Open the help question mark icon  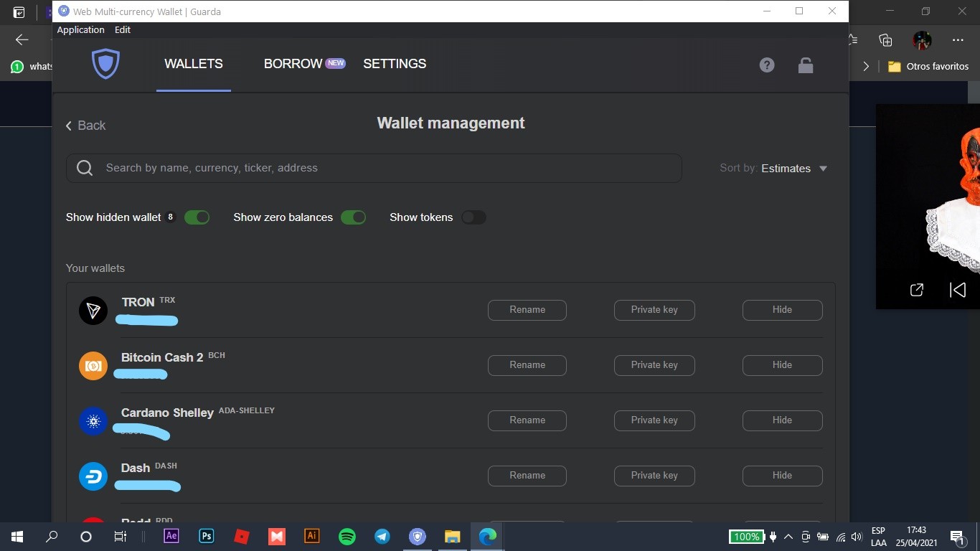point(767,65)
